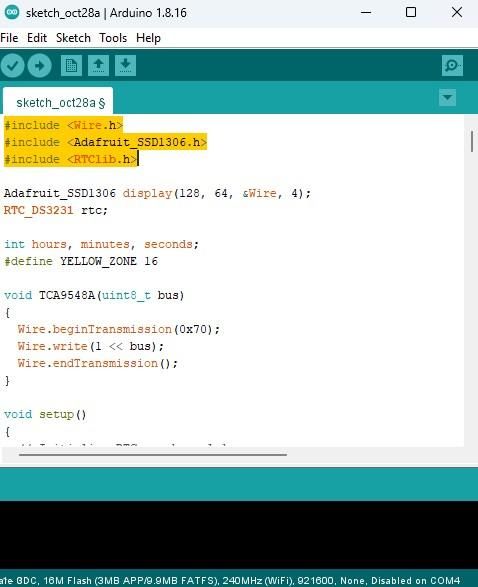Click the line '#include <Wire.h>'
This screenshot has height=587, width=478.
[x=63, y=125]
